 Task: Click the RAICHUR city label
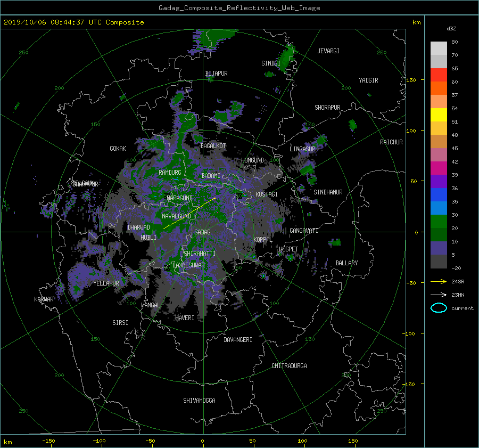pyautogui.click(x=391, y=142)
